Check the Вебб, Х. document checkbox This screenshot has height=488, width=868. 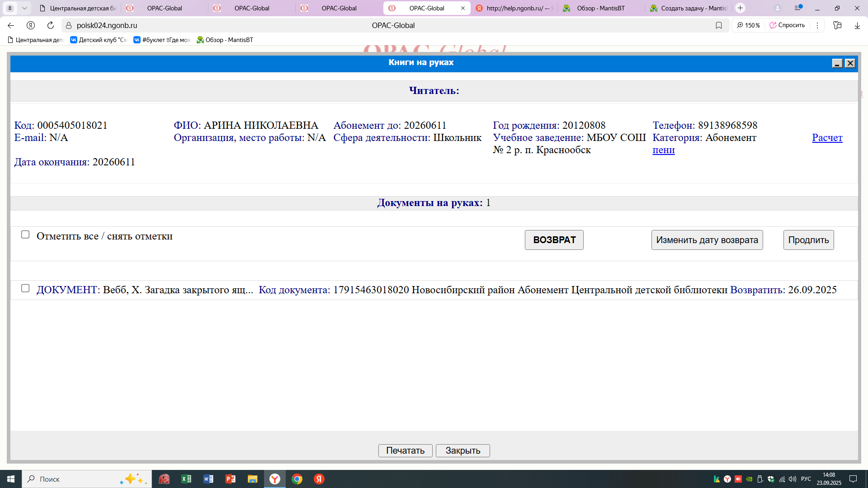click(x=25, y=288)
